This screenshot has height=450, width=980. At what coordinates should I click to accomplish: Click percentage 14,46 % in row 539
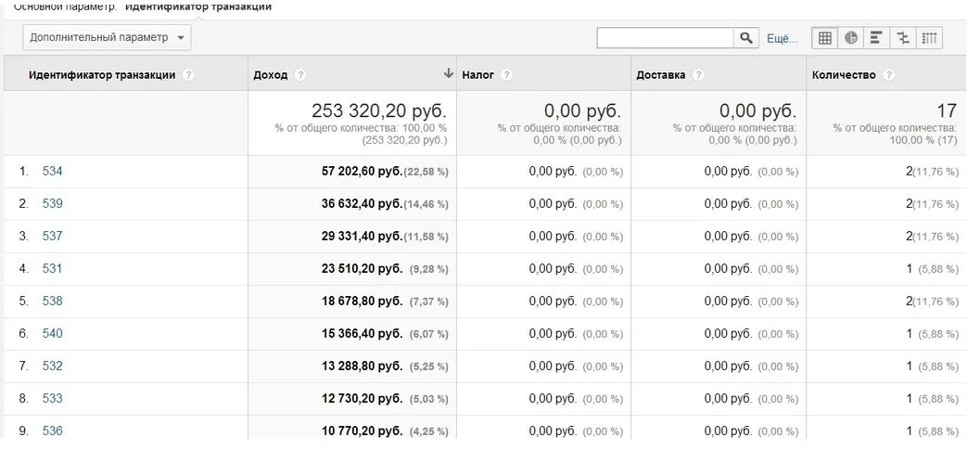[x=426, y=204]
